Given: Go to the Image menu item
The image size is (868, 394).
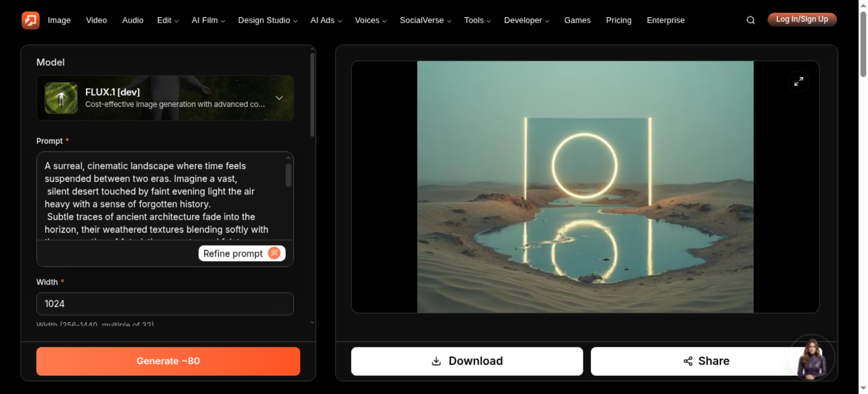Looking at the screenshot, I should pos(59,20).
